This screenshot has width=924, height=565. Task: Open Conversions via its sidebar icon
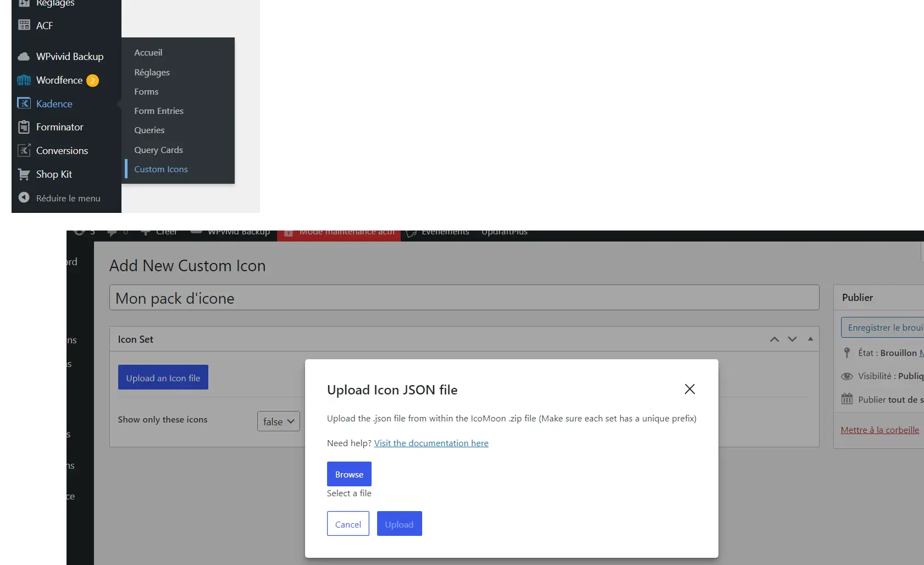24,150
